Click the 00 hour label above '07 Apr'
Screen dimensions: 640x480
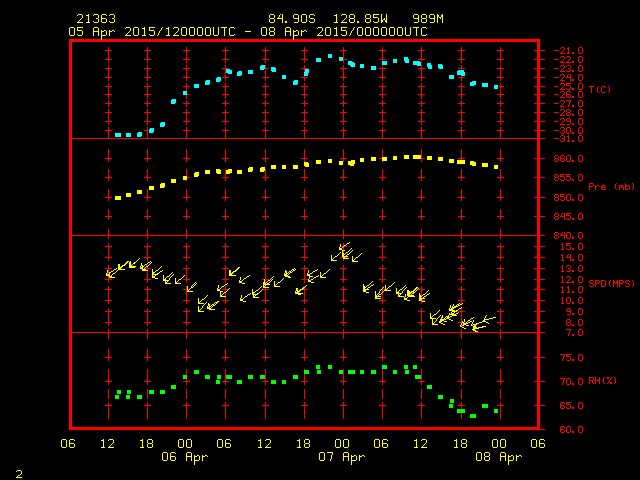(342, 444)
